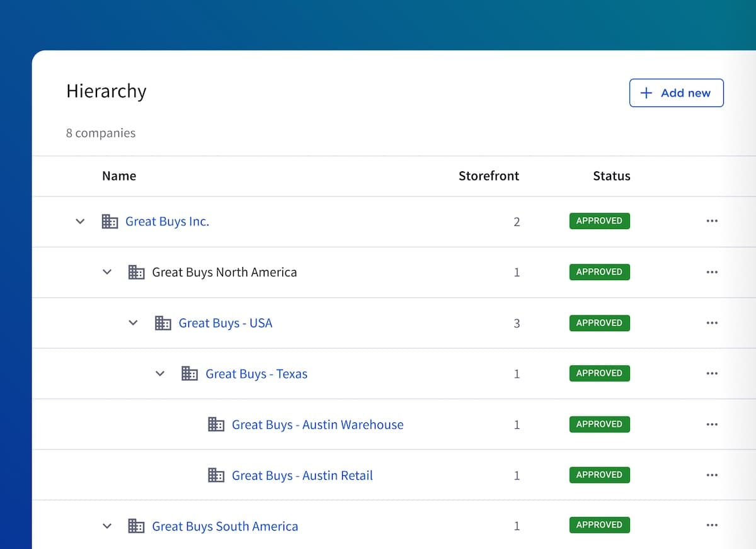Collapse the Great Buys - Texas node
756x549 pixels.
[x=160, y=374]
